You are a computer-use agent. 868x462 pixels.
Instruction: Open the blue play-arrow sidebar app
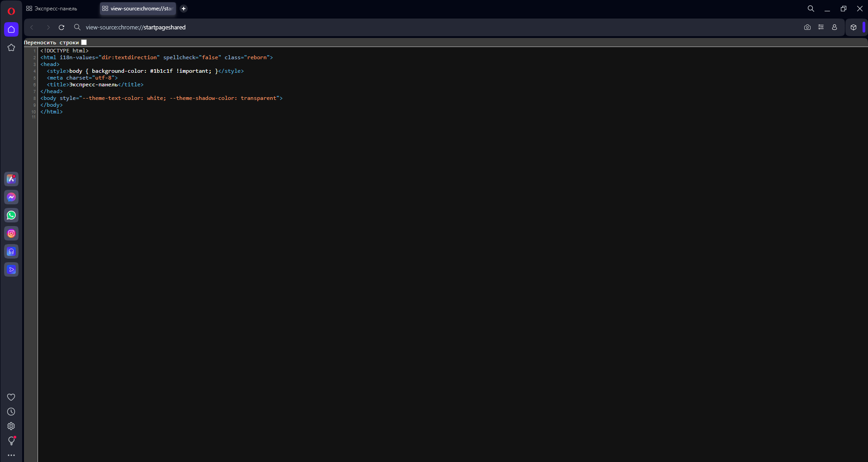coord(11,269)
